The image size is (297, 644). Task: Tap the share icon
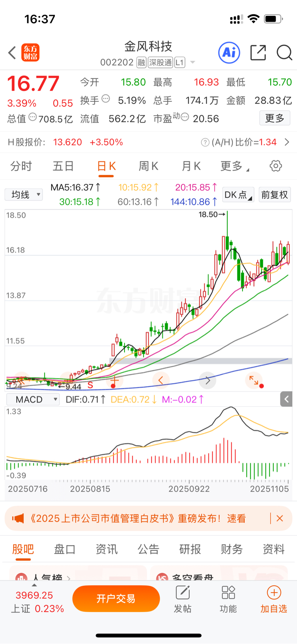point(258,53)
